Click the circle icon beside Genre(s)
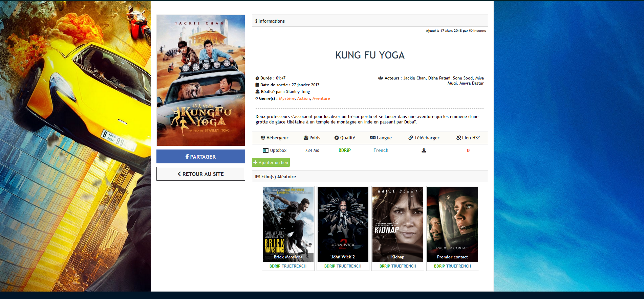644x299 pixels. tap(257, 98)
